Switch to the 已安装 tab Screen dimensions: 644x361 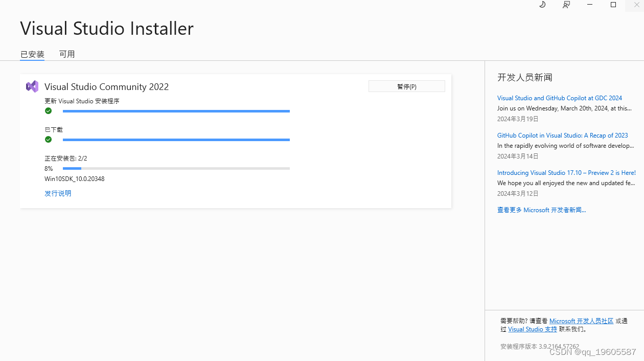(x=32, y=54)
